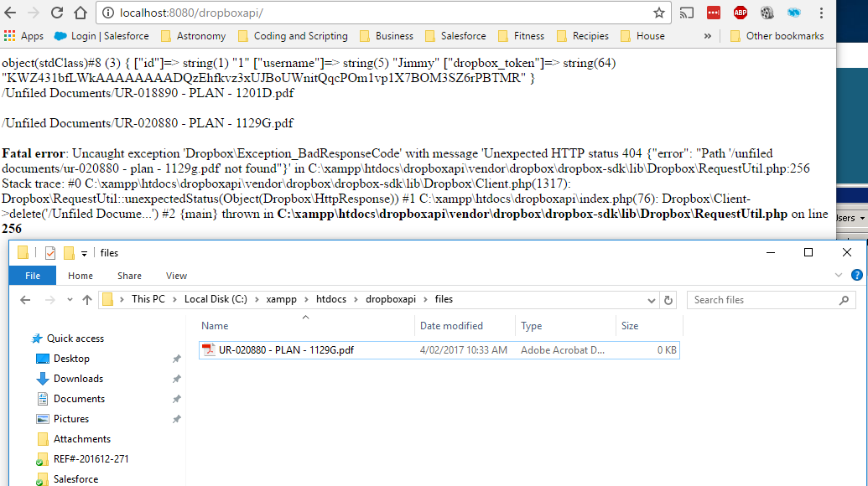Click the Properties quick access toolbar icon
The image size is (868, 486).
coord(49,253)
